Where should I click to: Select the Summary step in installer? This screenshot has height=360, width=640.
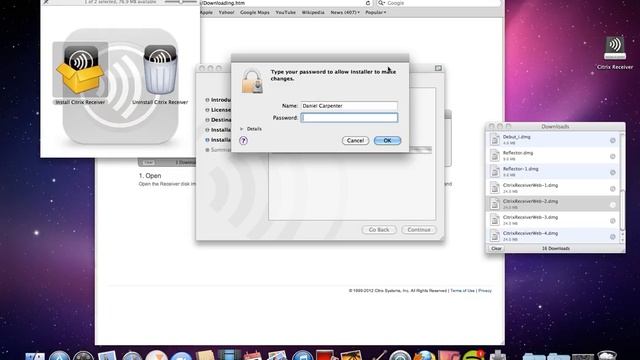coord(218,150)
